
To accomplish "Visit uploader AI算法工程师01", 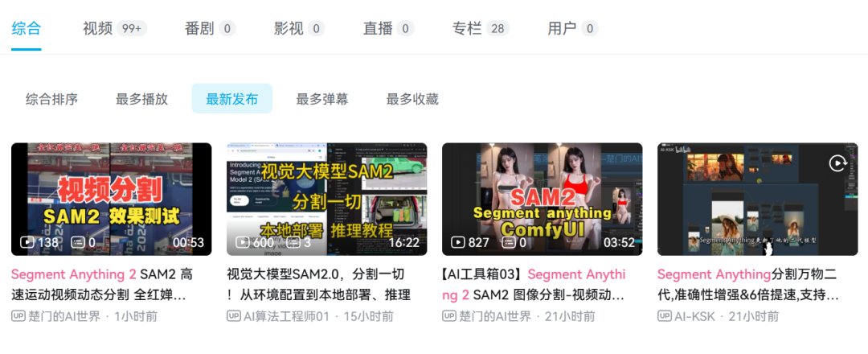I will [287, 316].
